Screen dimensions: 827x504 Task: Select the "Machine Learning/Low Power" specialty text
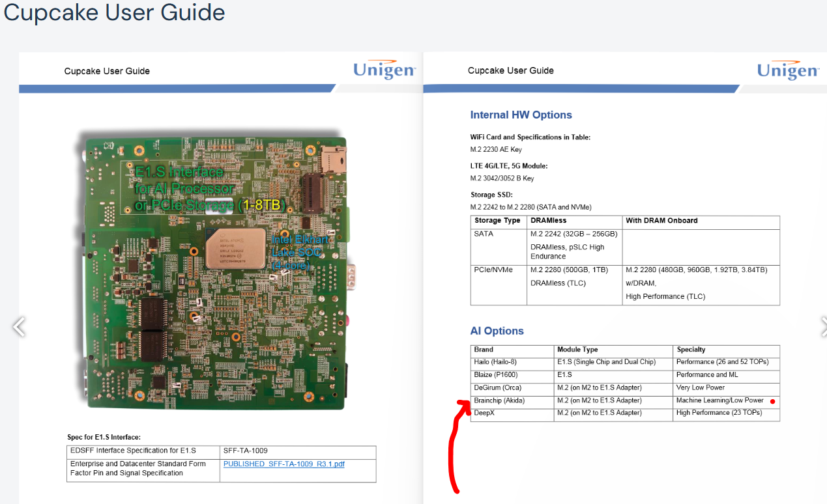click(x=720, y=400)
